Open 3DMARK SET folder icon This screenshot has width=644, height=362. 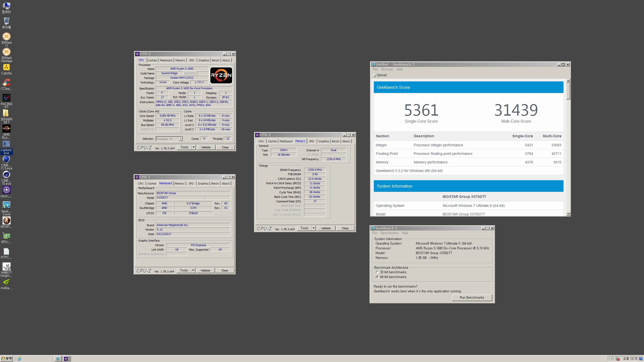pyautogui.click(x=6, y=116)
